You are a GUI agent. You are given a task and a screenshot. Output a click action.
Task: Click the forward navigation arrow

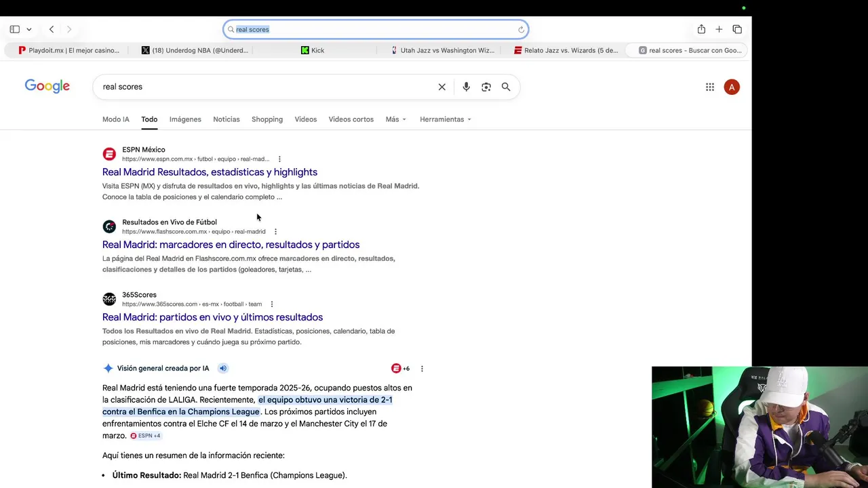coord(69,29)
